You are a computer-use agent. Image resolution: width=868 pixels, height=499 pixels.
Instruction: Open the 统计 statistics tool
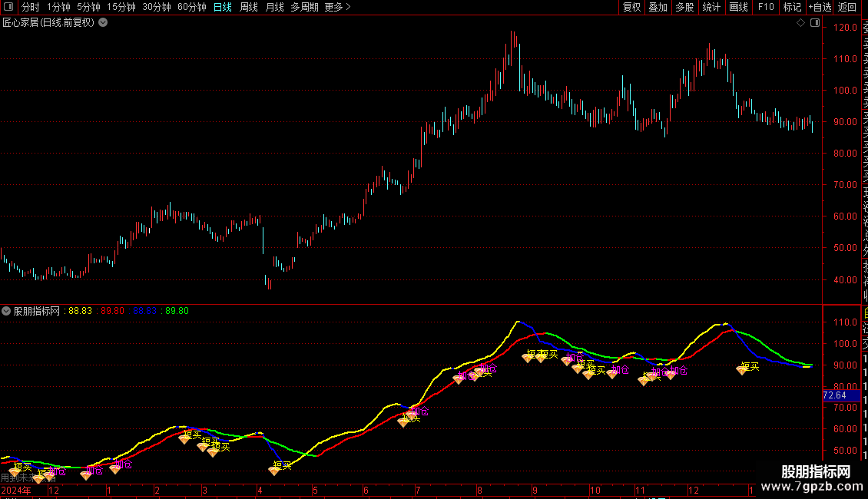[711, 7]
